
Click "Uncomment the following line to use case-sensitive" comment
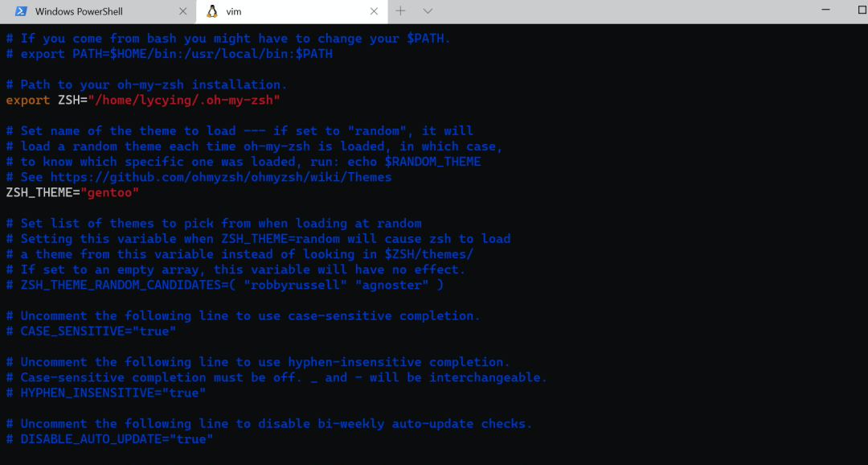(244, 316)
